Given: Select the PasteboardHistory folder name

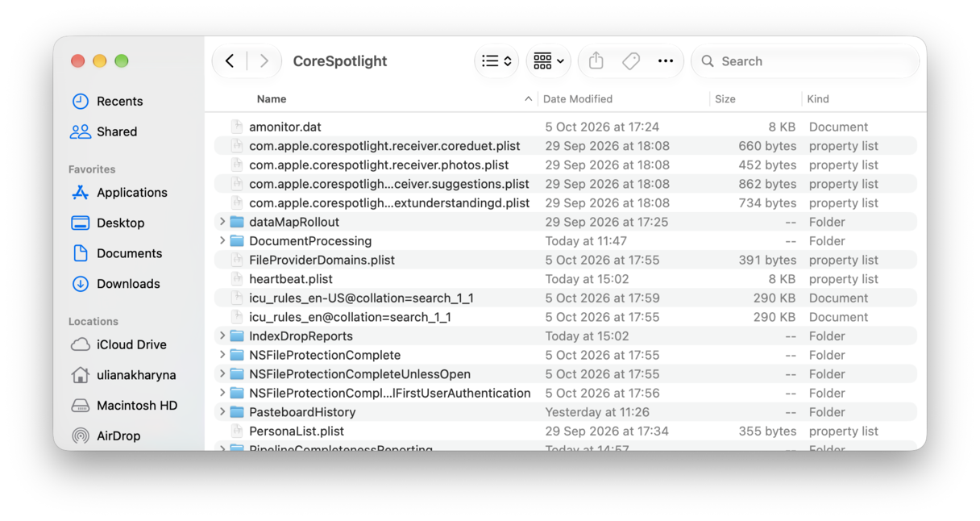Looking at the screenshot, I should 302,412.
